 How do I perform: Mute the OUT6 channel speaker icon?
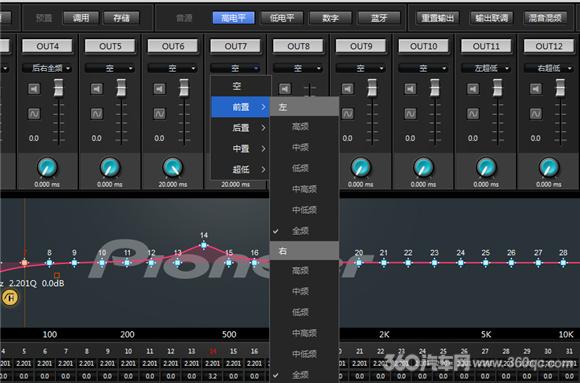pyautogui.click(x=159, y=89)
